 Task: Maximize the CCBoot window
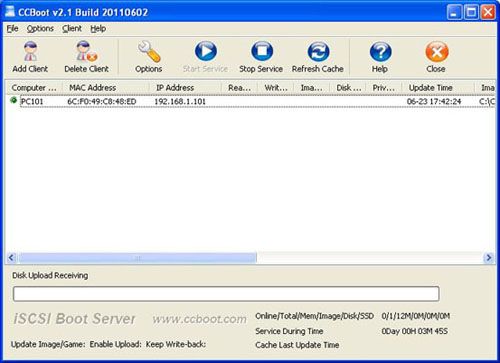[x=471, y=12]
